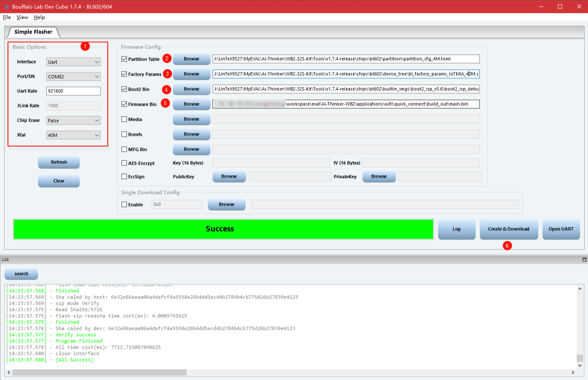This screenshot has width=588, height=380.
Task: Click the Bouffalo Lab app icon in title bar
Action: 6,7
